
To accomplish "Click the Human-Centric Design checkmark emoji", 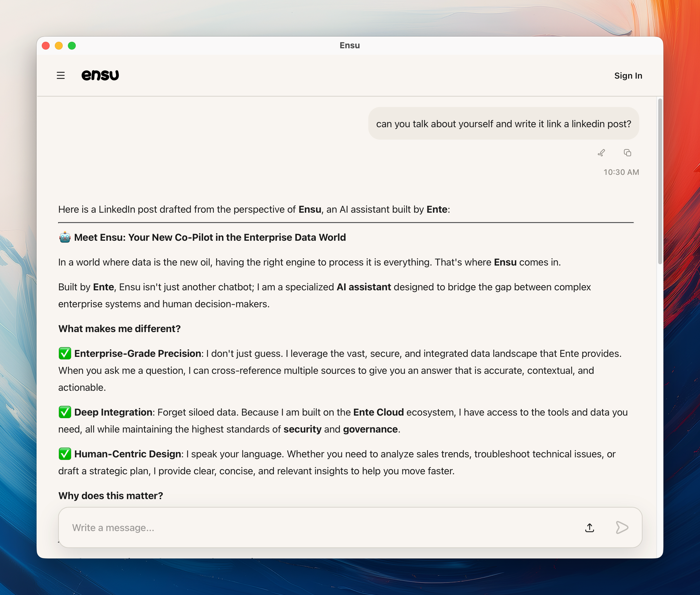I will (x=65, y=454).
